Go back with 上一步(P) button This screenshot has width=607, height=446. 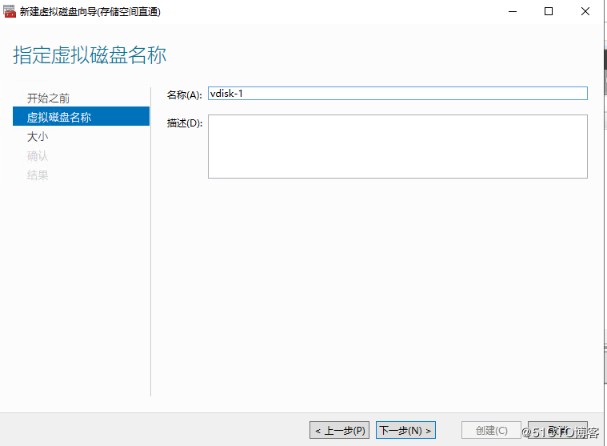coord(340,430)
